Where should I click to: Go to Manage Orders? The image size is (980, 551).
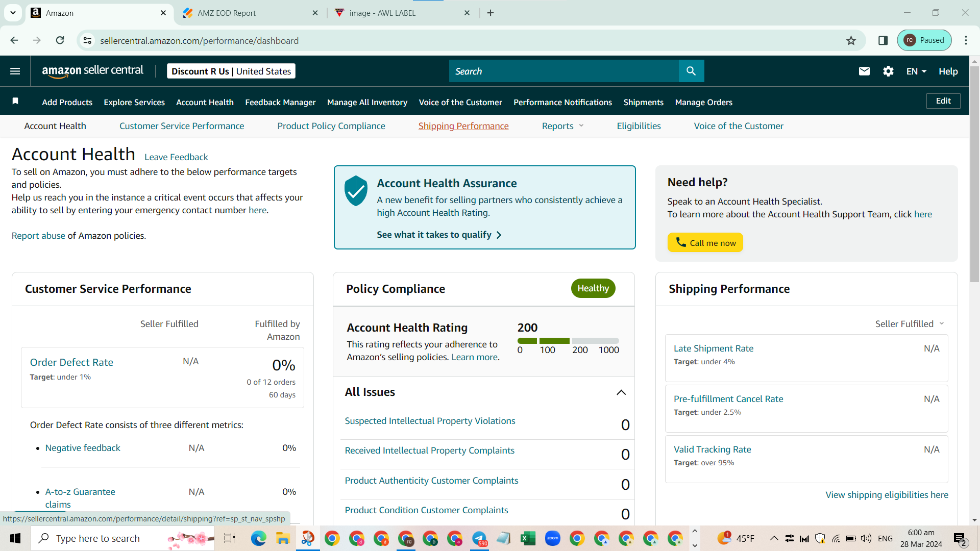[x=703, y=102]
